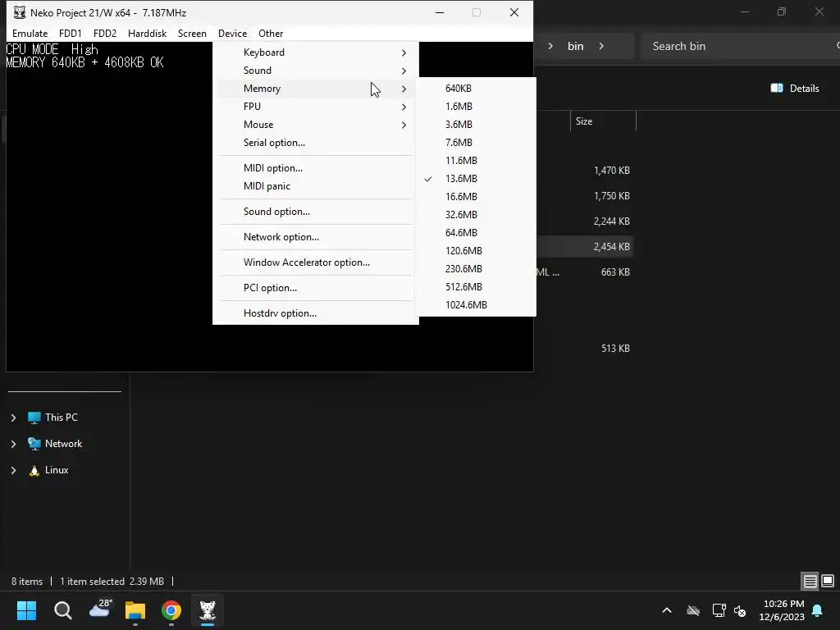Select 230.6MB memory size

pyautogui.click(x=476, y=269)
